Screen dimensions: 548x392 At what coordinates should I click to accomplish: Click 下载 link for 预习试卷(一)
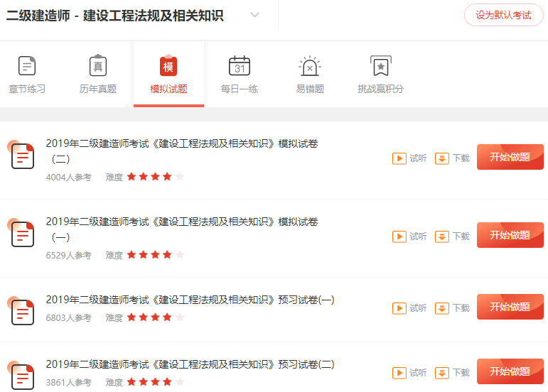[x=461, y=308]
